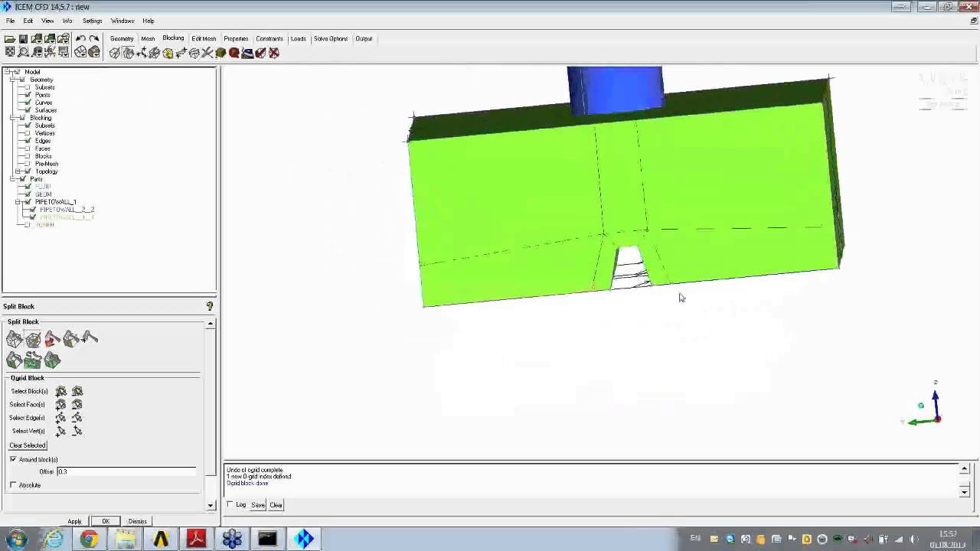Collapse the PIPETOWALL_1 tree node
This screenshot has height=551, width=980.
point(18,202)
